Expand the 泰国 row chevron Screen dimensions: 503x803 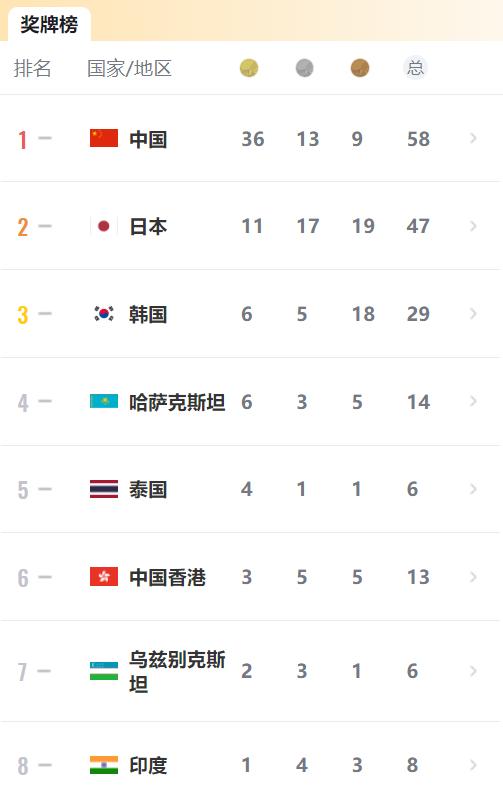coord(473,489)
